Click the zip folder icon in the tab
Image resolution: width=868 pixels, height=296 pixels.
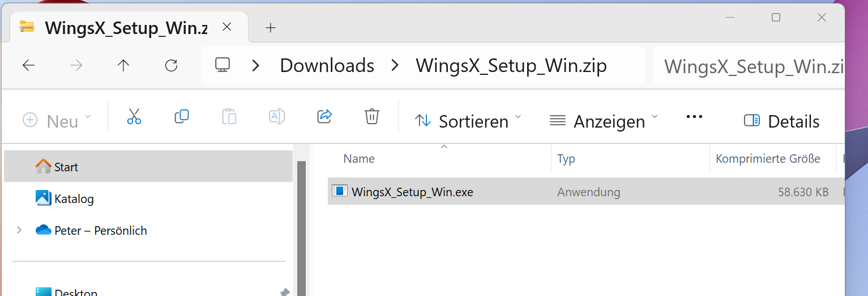(x=27, y=27)
